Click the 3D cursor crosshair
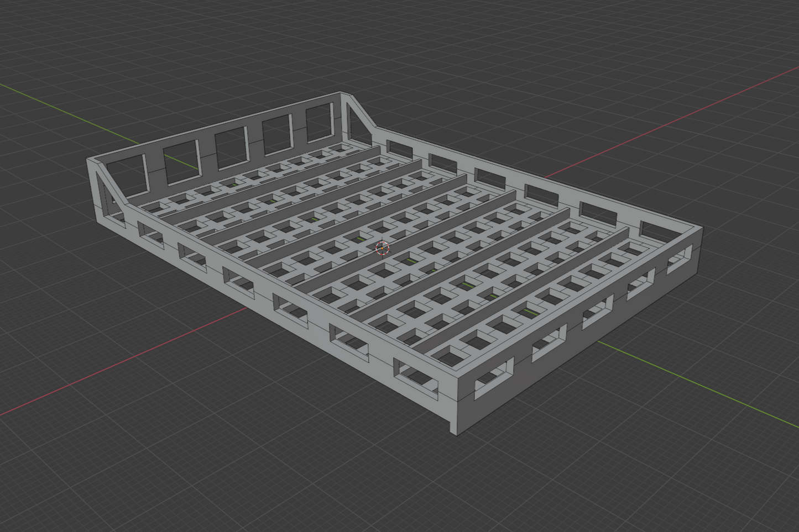This screenshot has width=799, height=532. [382, 249]
